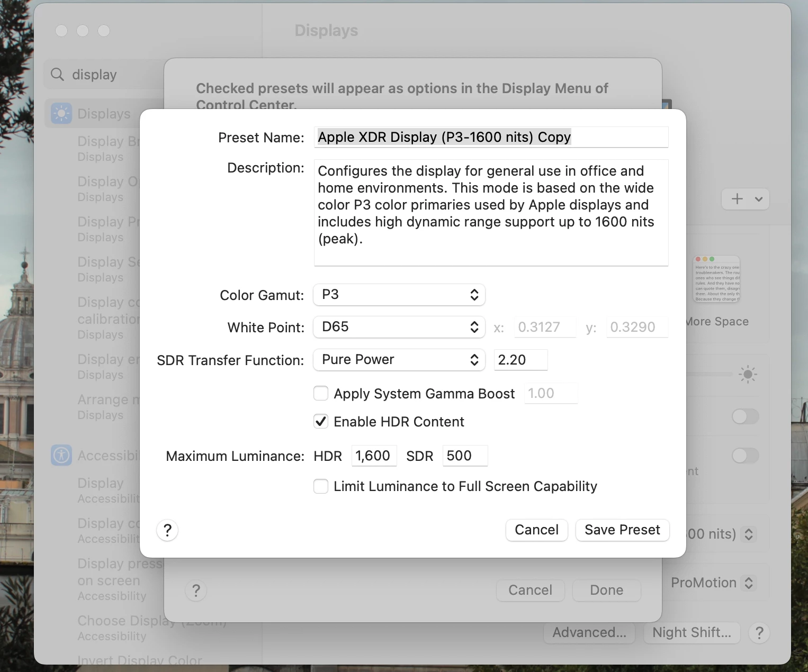Open SDR Transfer Function Pure Power dropdown
The image size is (808, 672).
pyautogui.click(x=399, y=360)
